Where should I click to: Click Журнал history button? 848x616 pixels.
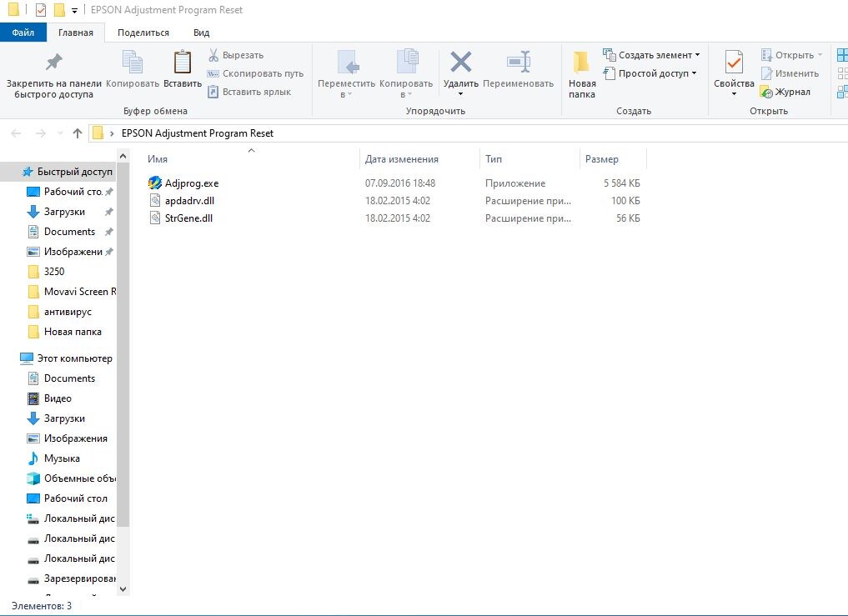click(x=785, y=92)
